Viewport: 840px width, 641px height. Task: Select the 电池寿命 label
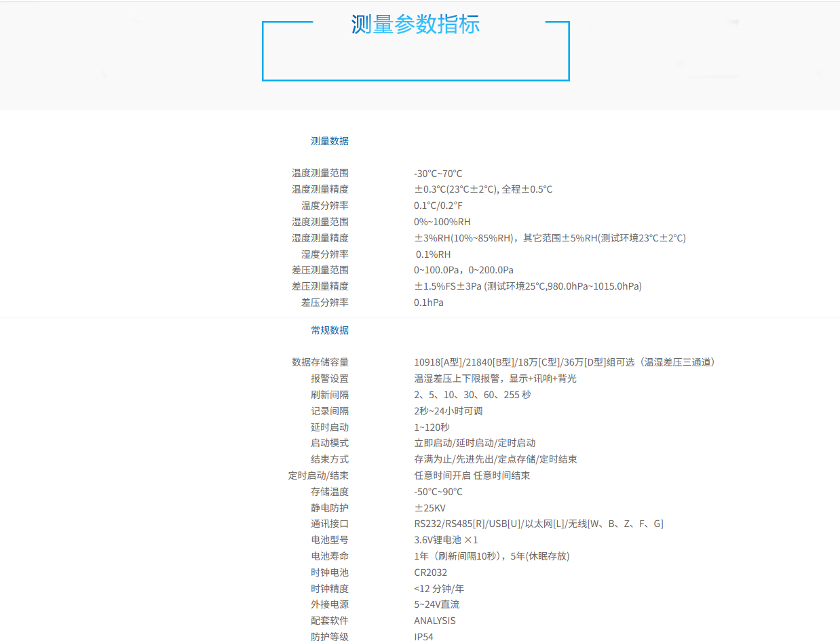330,556
